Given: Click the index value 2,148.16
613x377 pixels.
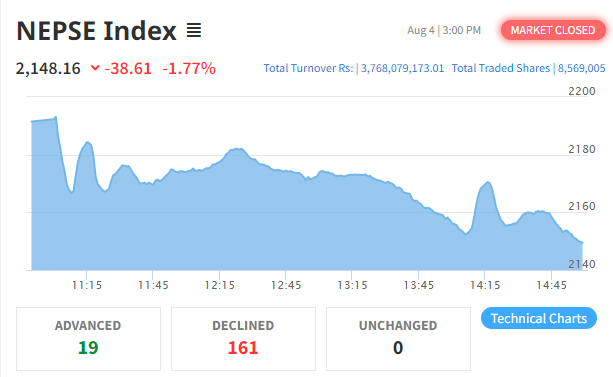Looking at the screenshot, I should 48,68.
